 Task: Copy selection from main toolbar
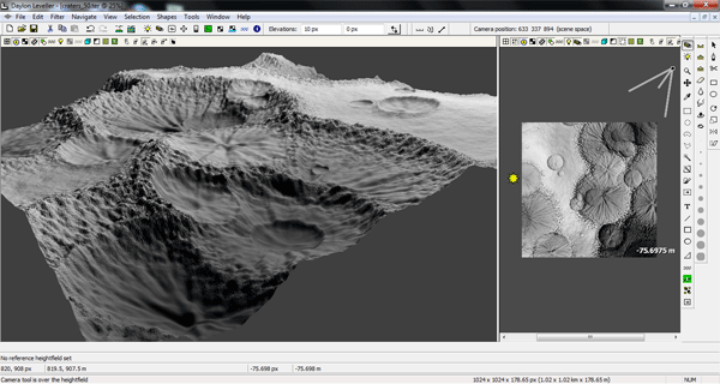click(x=62, y=29)
